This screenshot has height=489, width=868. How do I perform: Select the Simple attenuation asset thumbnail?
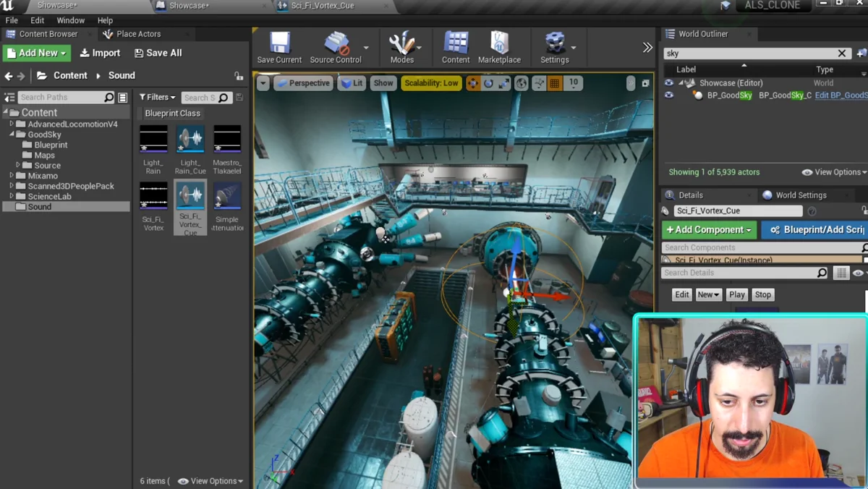coord(227,196)
